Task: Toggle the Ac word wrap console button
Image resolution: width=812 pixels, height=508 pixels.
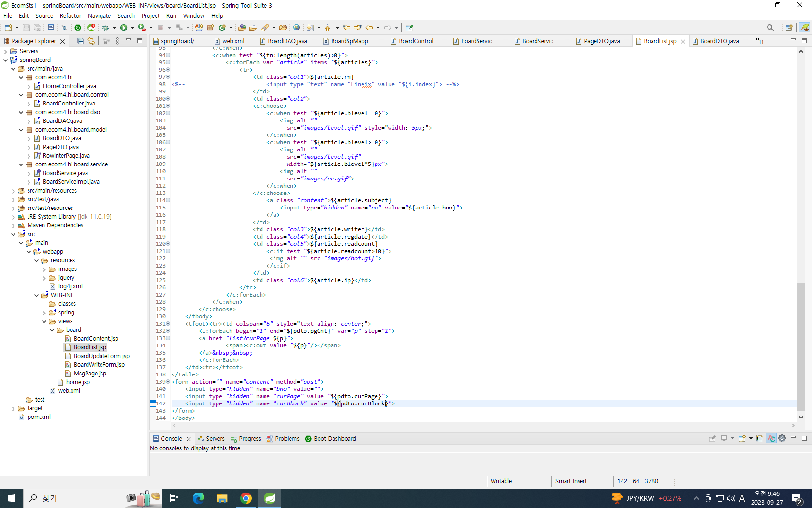Action: click(771, 438)
